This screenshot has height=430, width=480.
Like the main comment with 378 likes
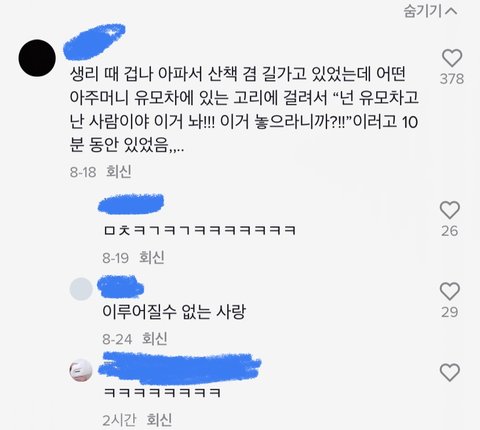pyautogui.click(x=452, y=58)
